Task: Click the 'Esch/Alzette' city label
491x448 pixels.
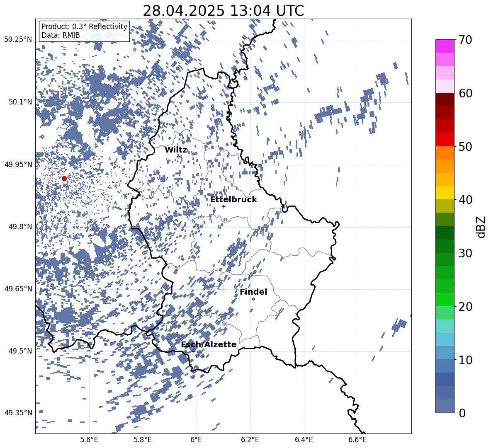Action: pos(209,345)
